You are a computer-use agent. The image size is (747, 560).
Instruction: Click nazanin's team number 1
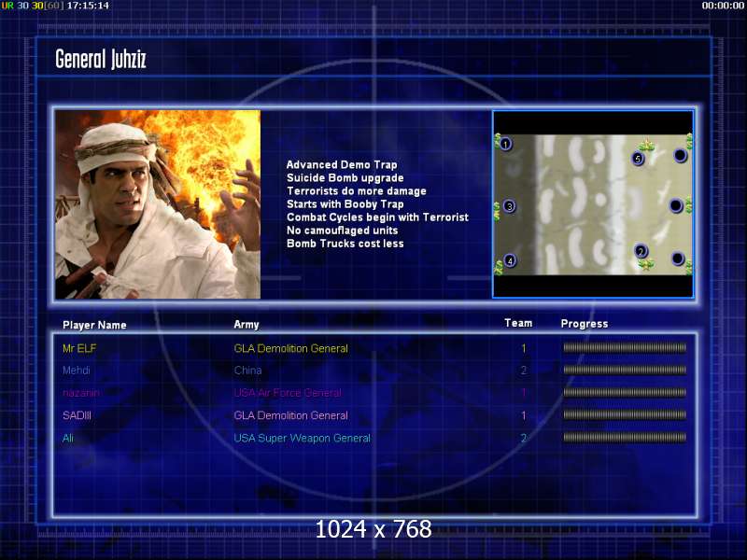pyautogui.click(x=524, y=393)
